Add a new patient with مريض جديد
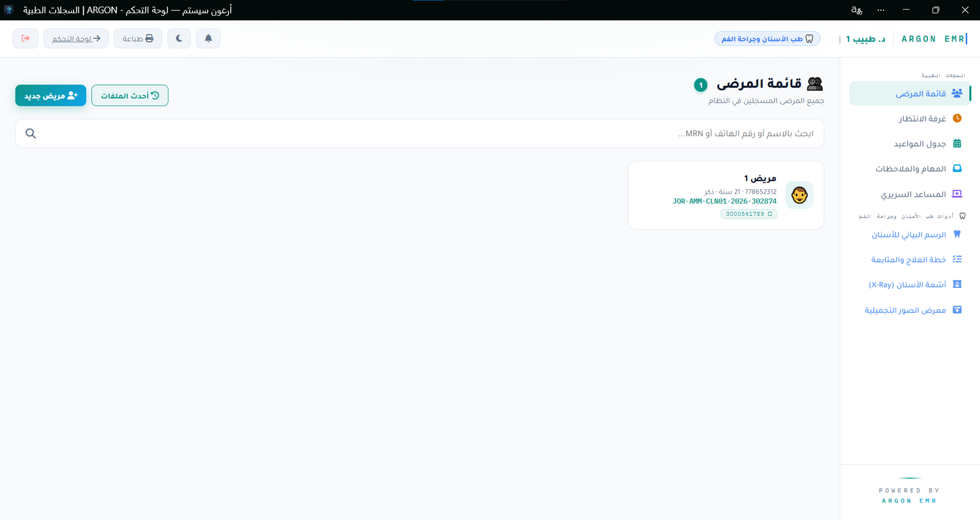Image resolution: width=980 pixels, height=520 pixels. pos(51,96)
